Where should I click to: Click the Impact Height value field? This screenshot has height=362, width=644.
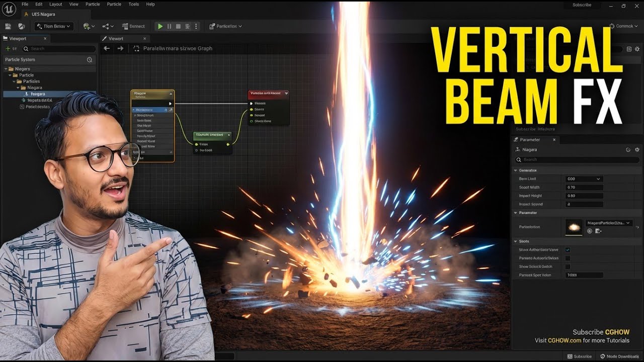click(x=584, y=196)
